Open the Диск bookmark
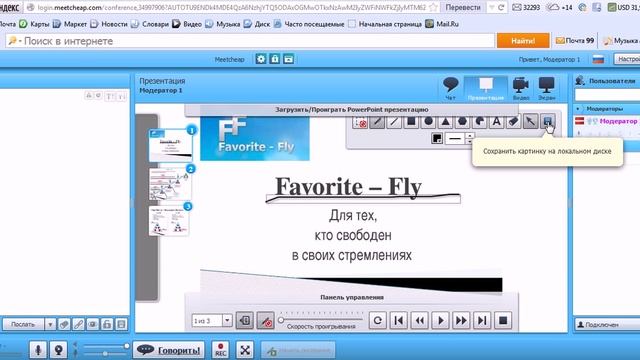640x360 pixels. pos(257,24)
